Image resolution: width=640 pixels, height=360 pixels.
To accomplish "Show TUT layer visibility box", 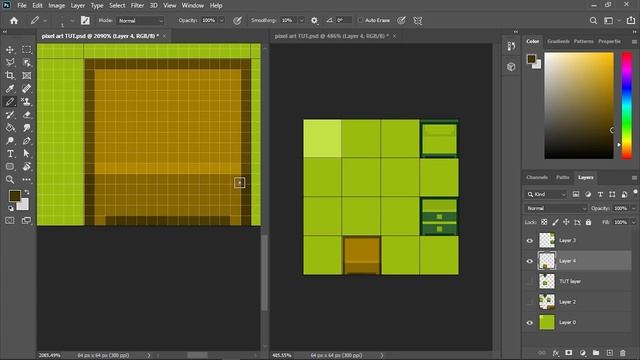I will 529,281.
